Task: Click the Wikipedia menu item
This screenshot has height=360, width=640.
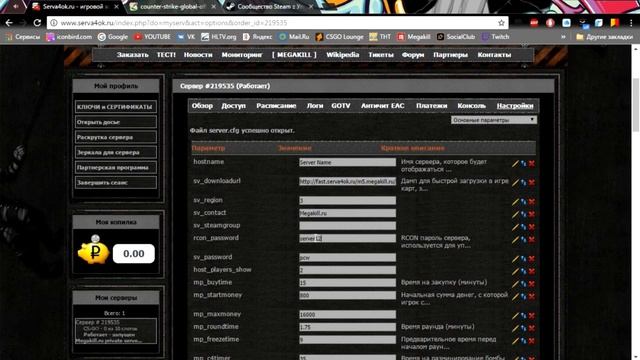Action: (342, 55)
